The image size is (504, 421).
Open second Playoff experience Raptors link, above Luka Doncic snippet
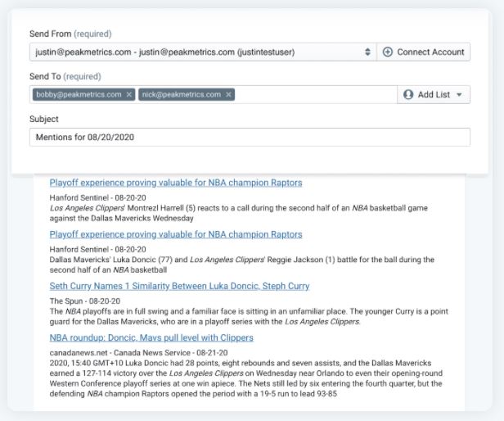coord(176,234)
